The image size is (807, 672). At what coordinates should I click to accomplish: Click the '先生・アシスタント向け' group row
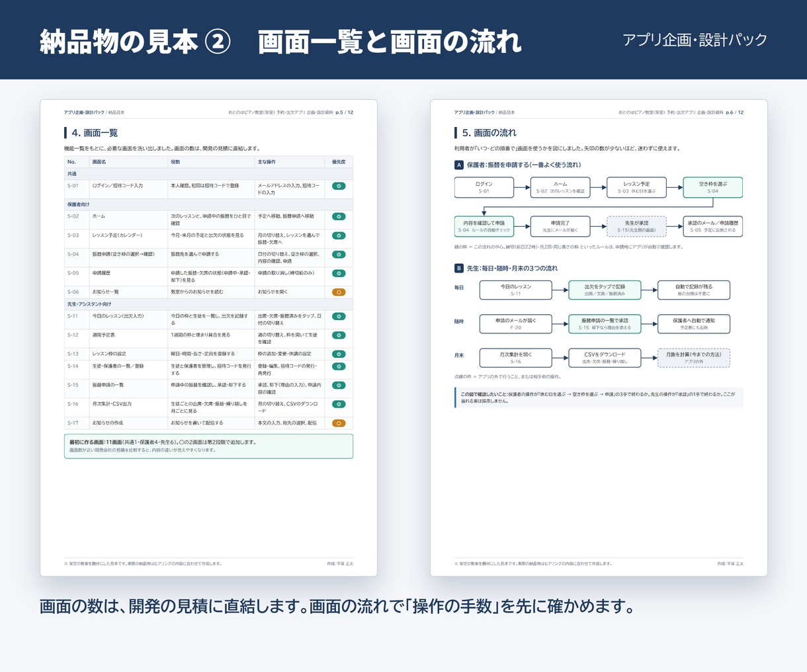coord(208,304)
